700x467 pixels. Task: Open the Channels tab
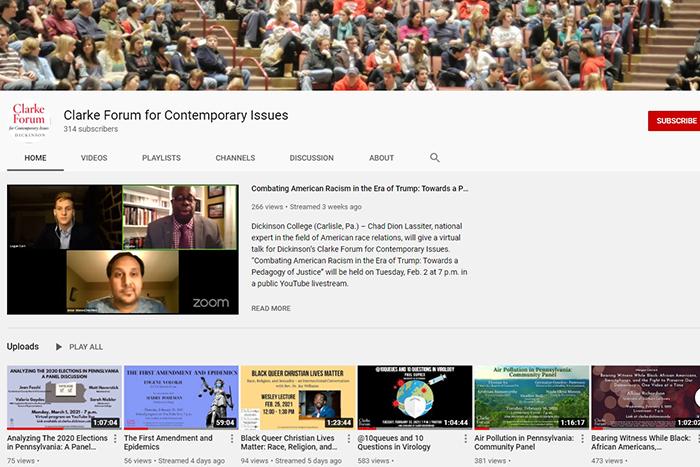pos(235,158)
